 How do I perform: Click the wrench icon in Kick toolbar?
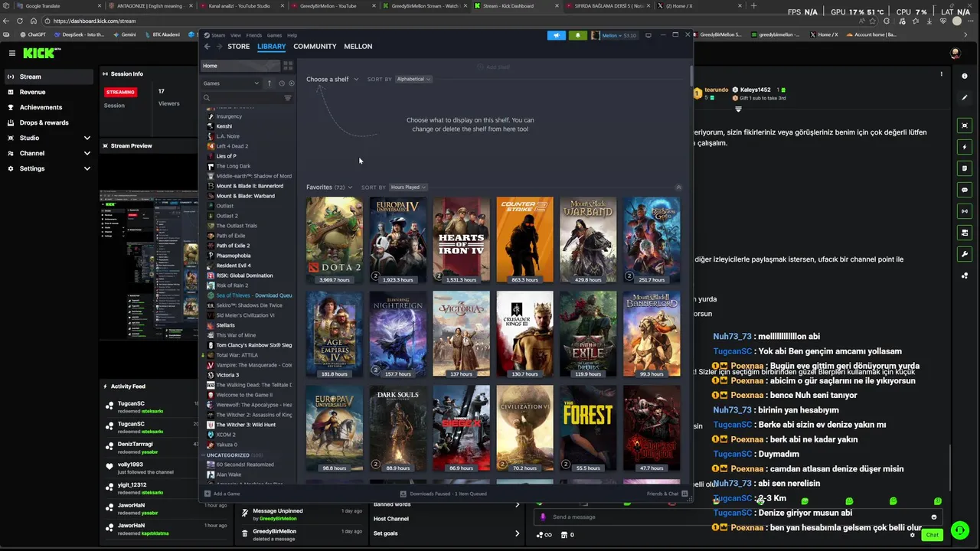click(x=965, y=254)
